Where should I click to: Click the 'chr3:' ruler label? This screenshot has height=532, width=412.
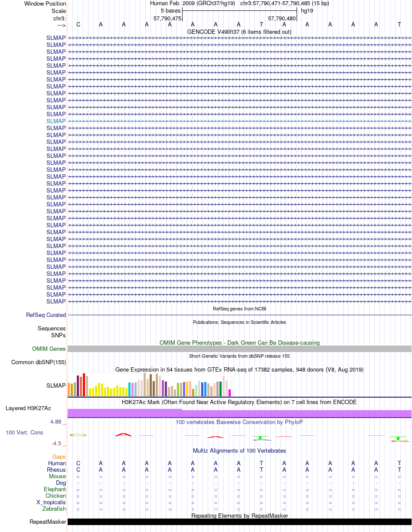point(59,18)
